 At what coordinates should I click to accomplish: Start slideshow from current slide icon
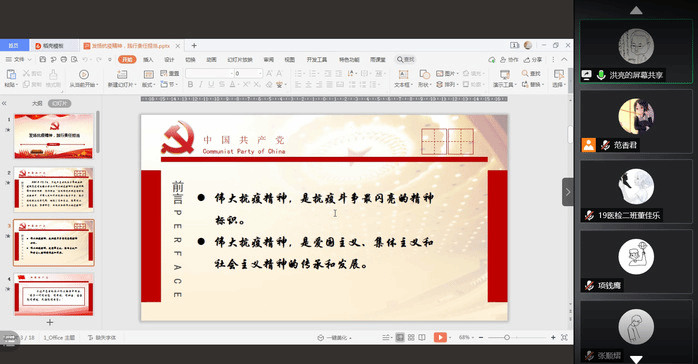pos(83,74)
